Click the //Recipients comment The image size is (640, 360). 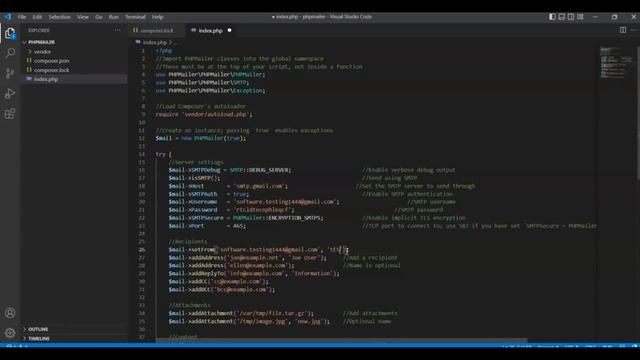[188, 242]
